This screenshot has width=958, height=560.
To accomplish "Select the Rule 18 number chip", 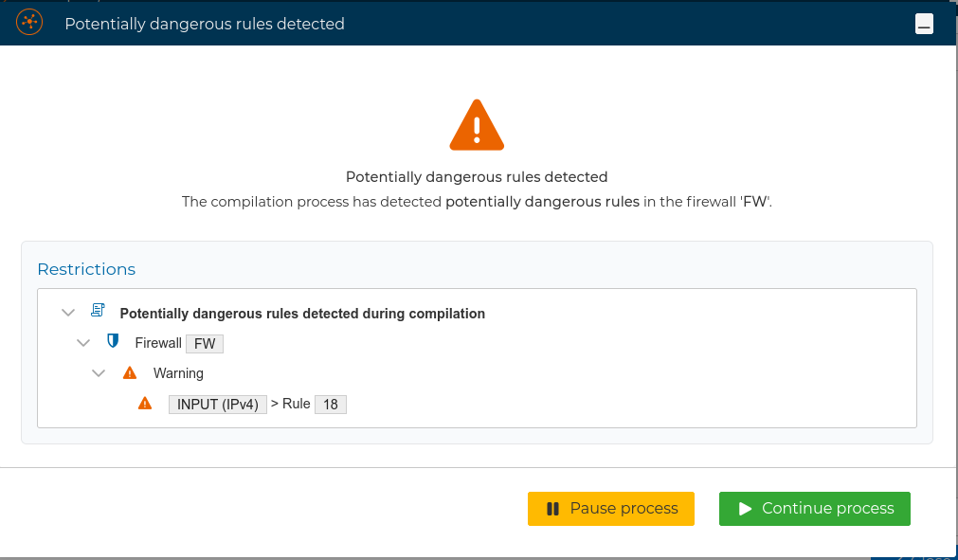I will 329,403.
